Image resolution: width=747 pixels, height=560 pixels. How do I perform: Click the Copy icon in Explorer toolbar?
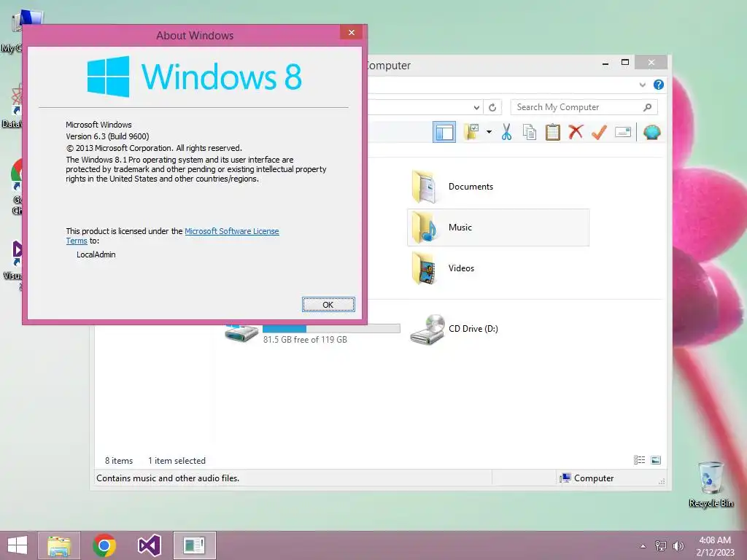530,132
